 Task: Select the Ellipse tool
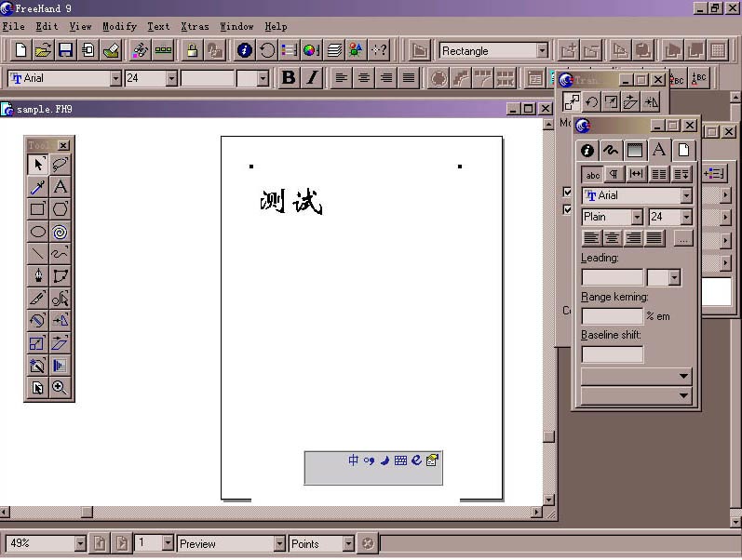point(38,232)
